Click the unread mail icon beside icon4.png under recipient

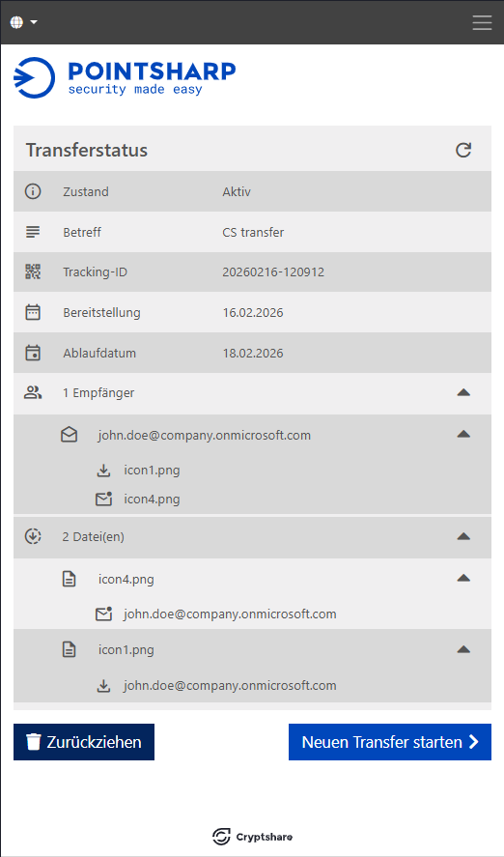(103, 499)
